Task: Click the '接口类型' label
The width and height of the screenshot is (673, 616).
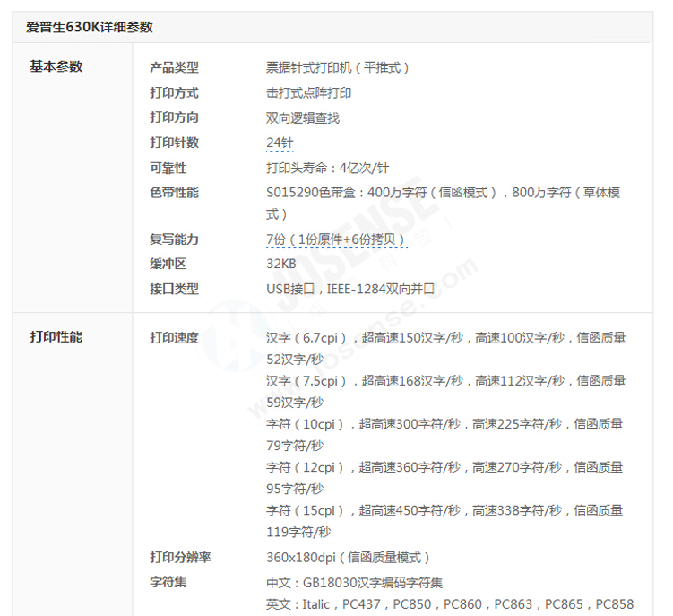Action: point(174,289)
